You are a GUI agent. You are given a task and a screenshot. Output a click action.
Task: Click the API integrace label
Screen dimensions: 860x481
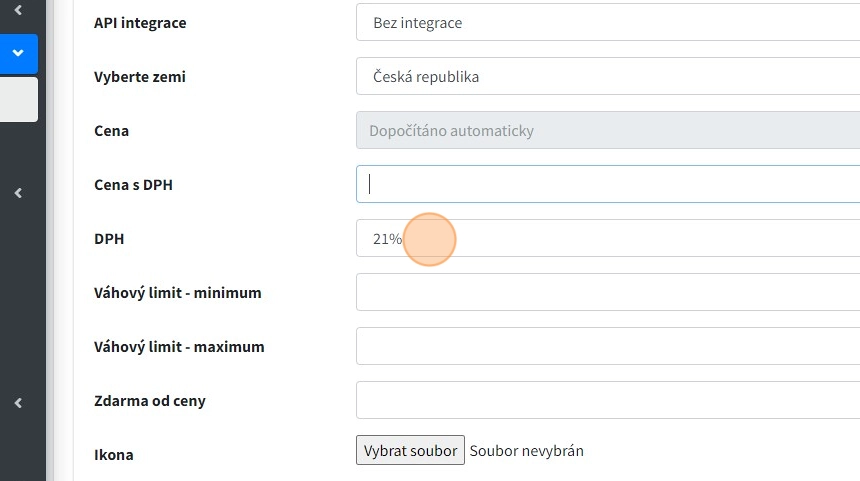coord(140,23)
